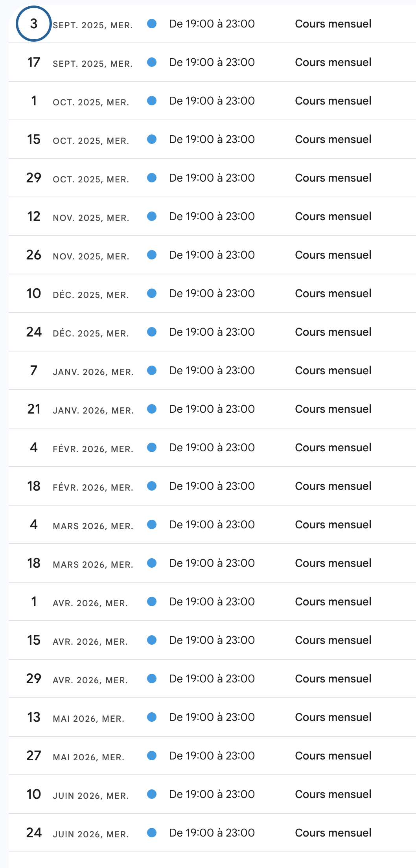Select the day number 1 for Avr. 2026
Viewport: 416px width, 868px height.
pos(34,602)
